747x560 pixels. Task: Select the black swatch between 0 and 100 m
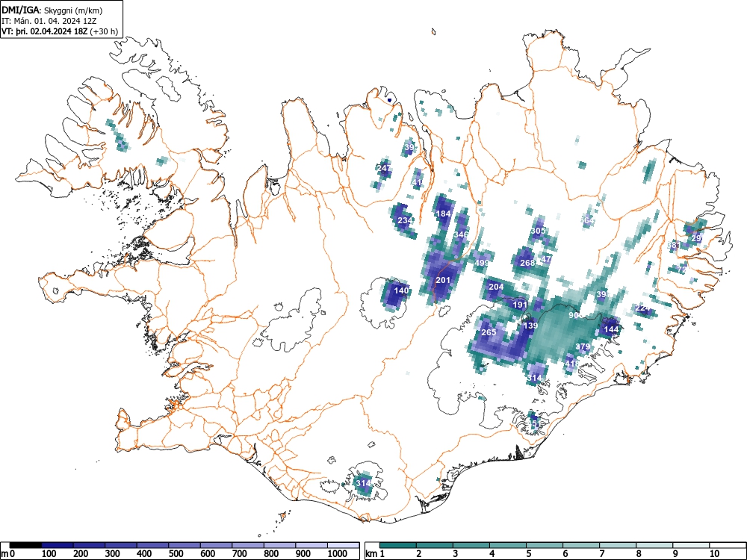tap(25, 545)
